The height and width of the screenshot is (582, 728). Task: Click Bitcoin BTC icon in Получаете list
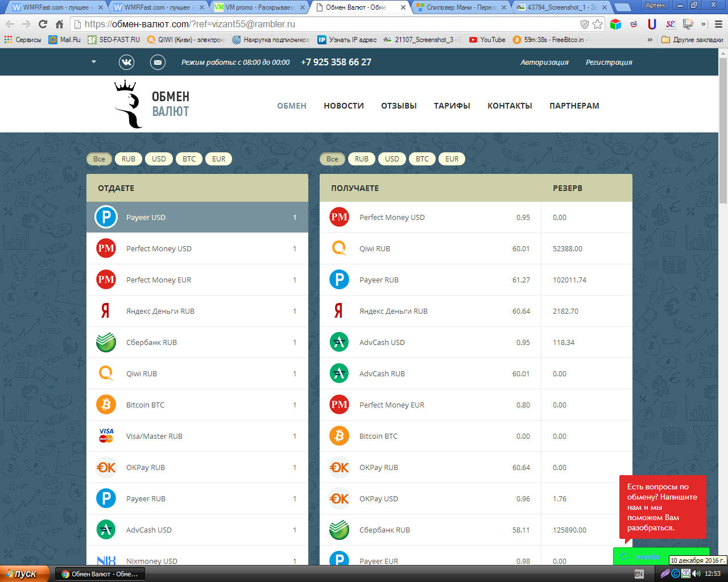click(x=339, y=436)
